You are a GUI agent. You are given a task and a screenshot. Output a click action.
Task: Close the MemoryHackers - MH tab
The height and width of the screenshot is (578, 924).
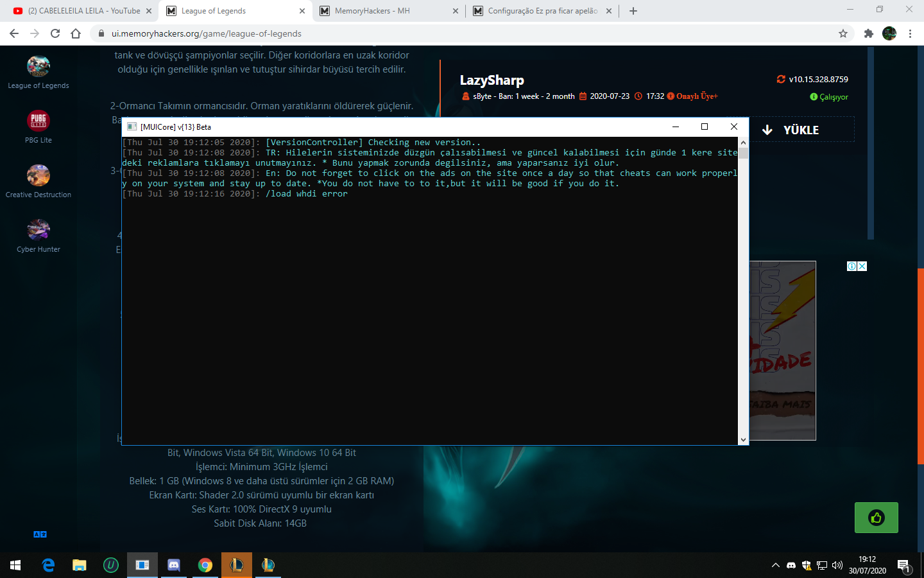456,11
